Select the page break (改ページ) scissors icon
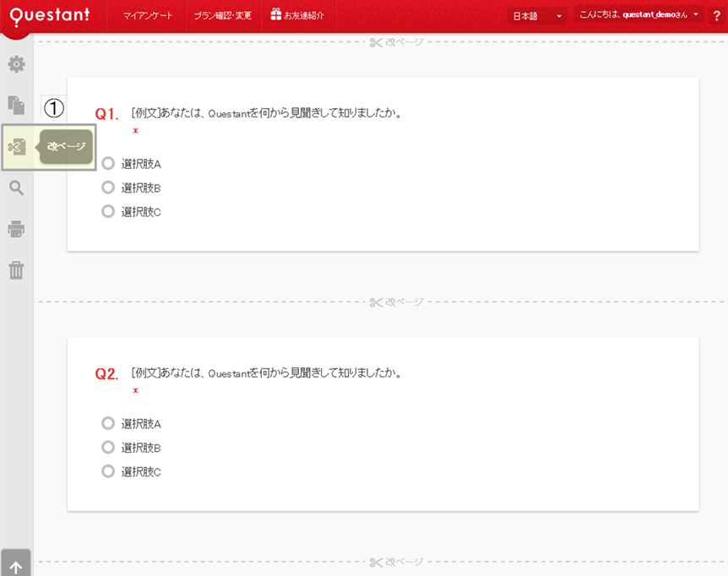This screenshot has height=576, width=728. (x=17, y=147)
